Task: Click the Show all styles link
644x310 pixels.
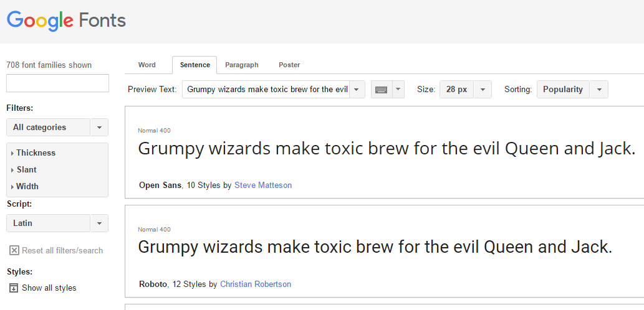Action: (x=49, y=288)
